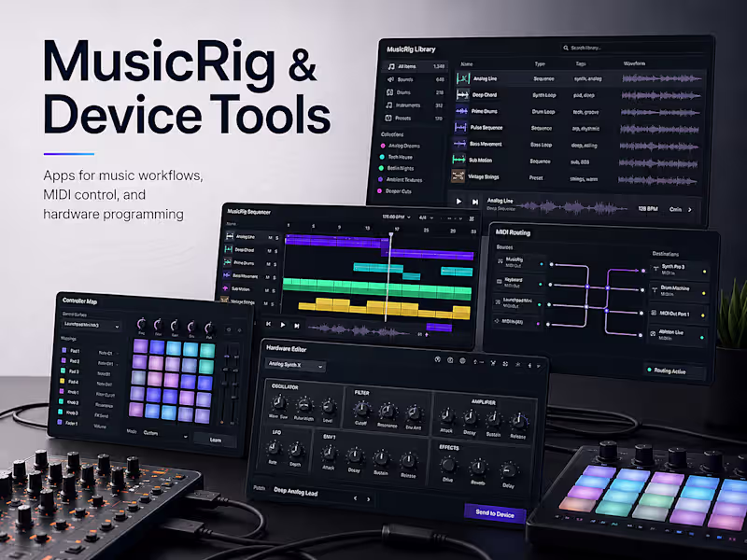Click the library search magnifier icon
This screenshot has height=560, width=747.
click(x=566, y=49)
